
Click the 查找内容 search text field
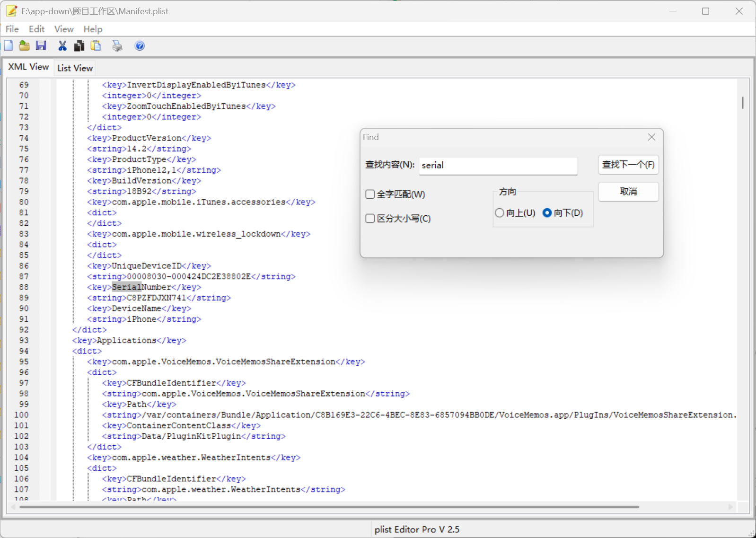click(x=498, y=166)
